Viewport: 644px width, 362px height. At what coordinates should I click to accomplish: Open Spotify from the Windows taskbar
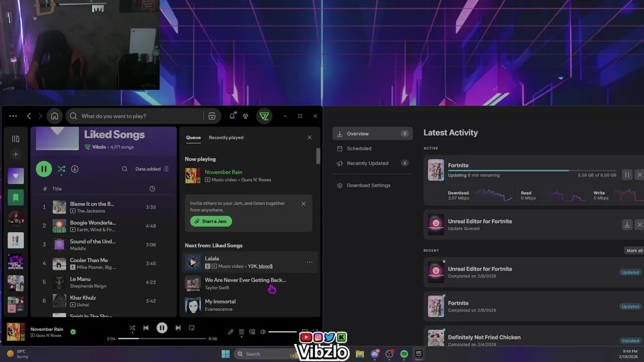[404, 354]
